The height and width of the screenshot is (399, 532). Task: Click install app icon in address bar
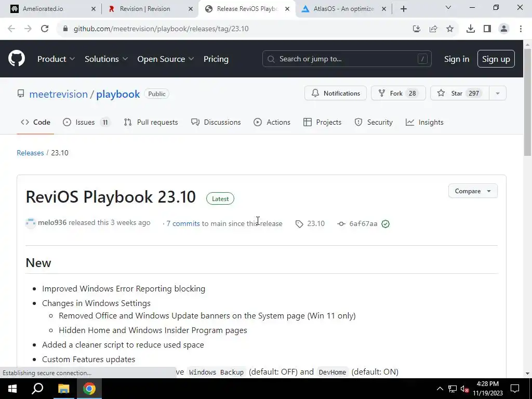(417, 29)
